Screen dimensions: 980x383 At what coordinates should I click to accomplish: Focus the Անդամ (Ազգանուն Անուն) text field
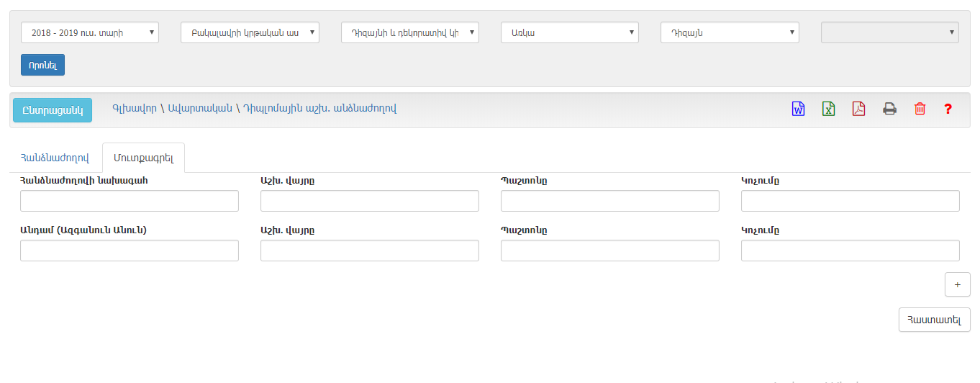[130, 251]
